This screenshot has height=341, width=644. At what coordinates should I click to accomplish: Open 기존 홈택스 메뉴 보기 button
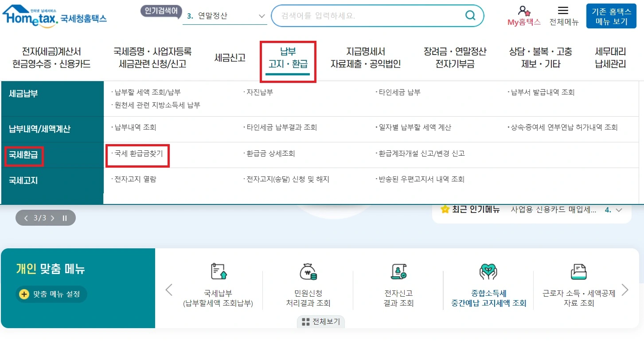pos(611,16)
